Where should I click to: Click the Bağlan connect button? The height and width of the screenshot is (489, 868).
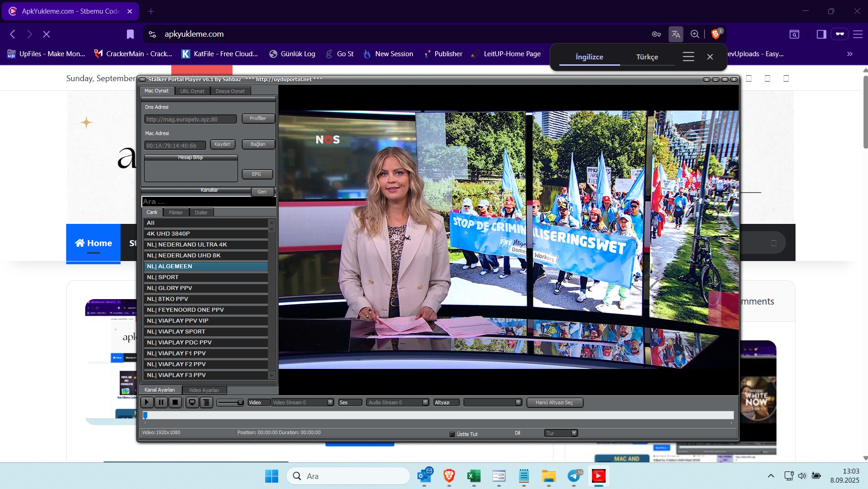[x=258, y=145]
